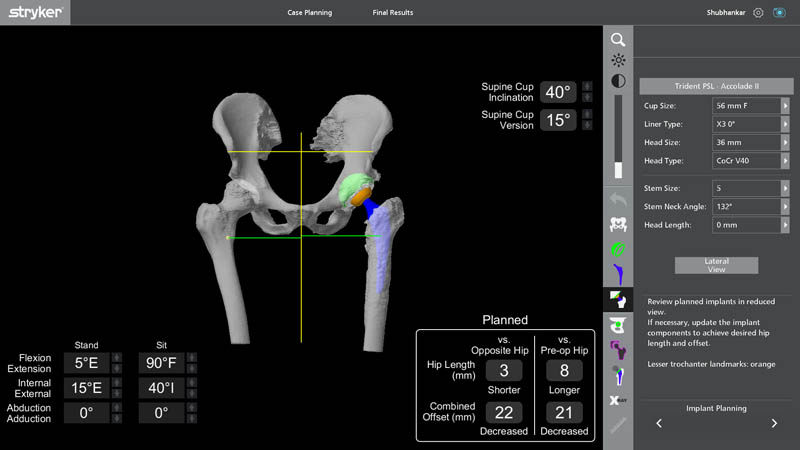800x450 pixels.
Task: Decrease Stand Abduction Adduction value
Action: (x=117, y=418)
